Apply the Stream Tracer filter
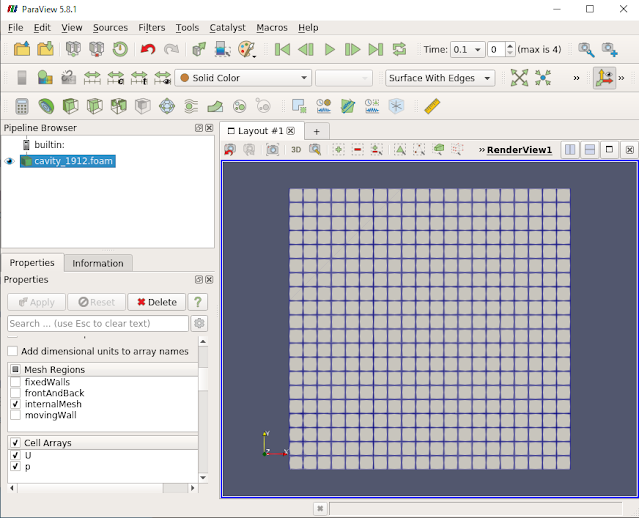Viewport: 639px width, 518px height. point(191,106)
